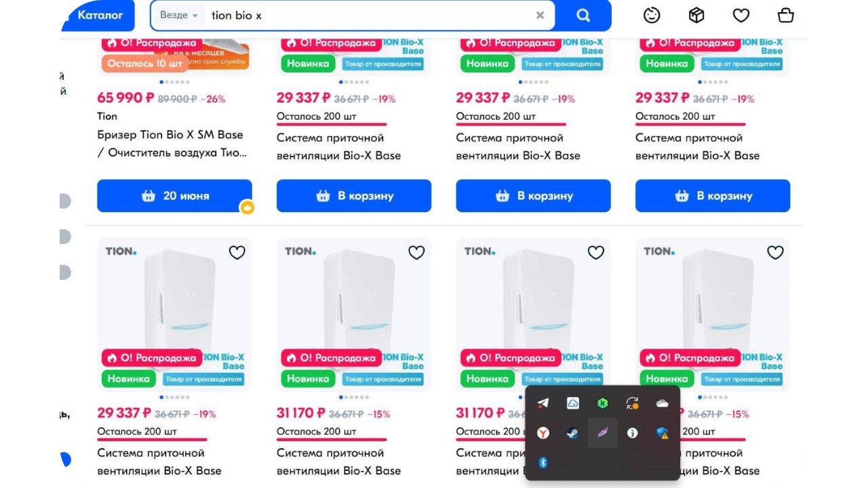Toggle favorite heart on second bottom-row product
Viewport: 868px width, 488px height.
(416, 253)
